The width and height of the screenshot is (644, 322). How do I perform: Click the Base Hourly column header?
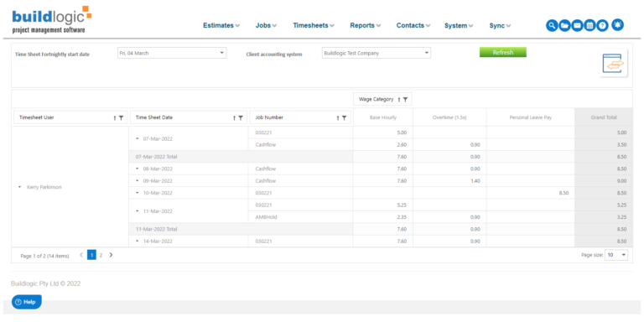point(382,117)
